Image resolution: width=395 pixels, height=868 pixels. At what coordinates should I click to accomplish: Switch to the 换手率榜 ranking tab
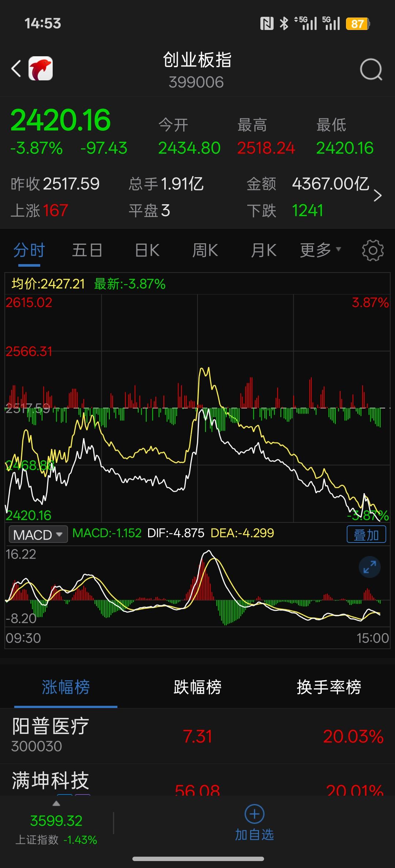(329, 687)
